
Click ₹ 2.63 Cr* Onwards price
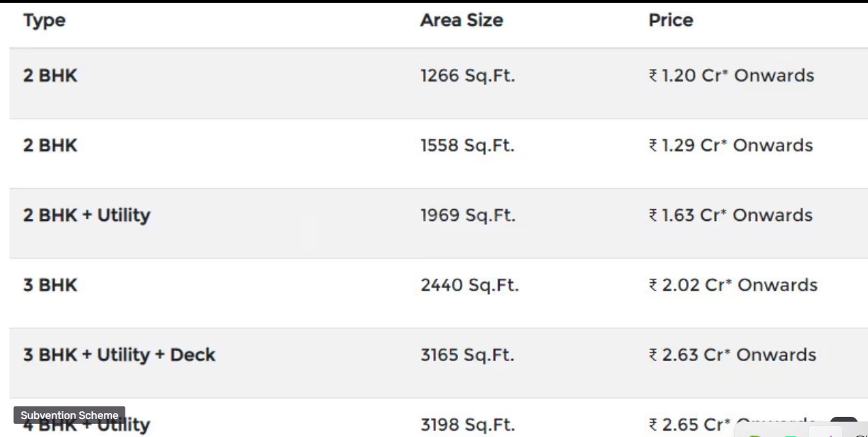click(x=732, y=354)
